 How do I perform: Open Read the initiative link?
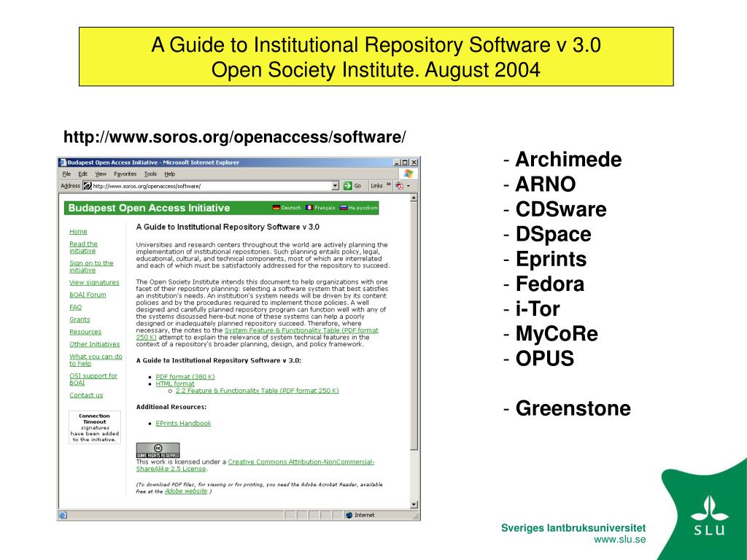[x=83, y=247]
